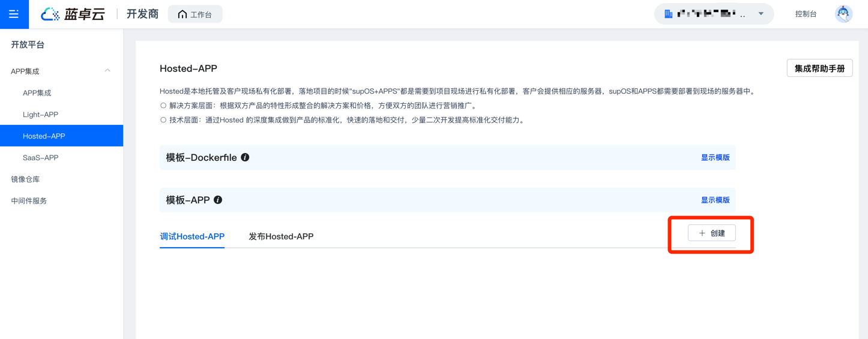Select Hosted-APP in sidebar
868x339 pixels.
point(61,136)
